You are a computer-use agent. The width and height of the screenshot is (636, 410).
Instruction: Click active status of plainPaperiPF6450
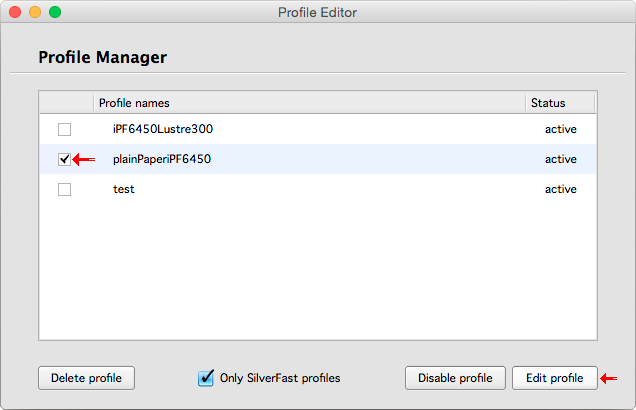pyautogui.click(x=560, y=159)
